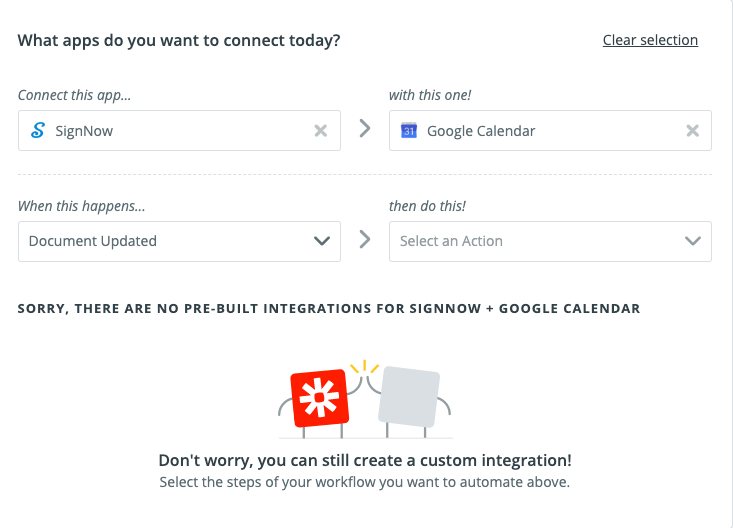
Task: Click the SignNow logo icon
Action: (38, 130)
